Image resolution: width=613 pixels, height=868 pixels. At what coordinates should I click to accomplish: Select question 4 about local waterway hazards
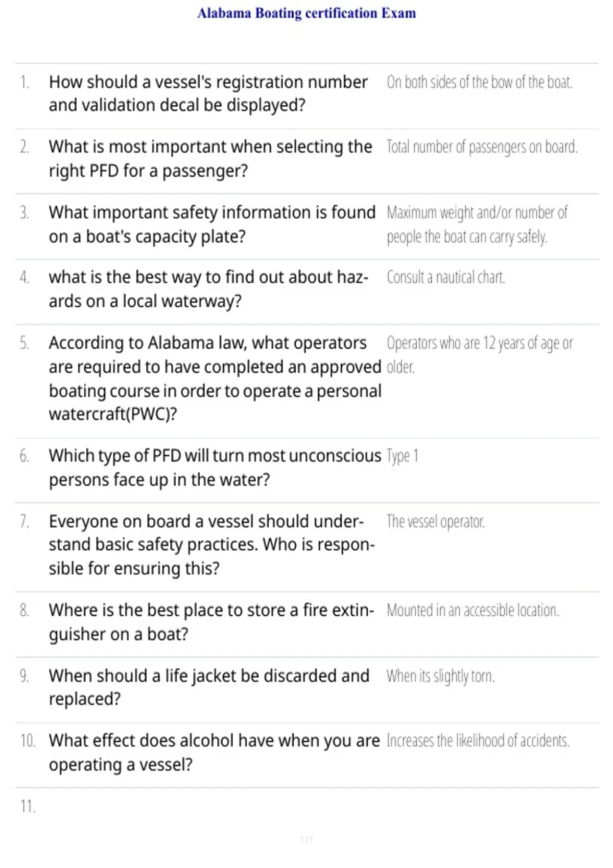point(208,289)
